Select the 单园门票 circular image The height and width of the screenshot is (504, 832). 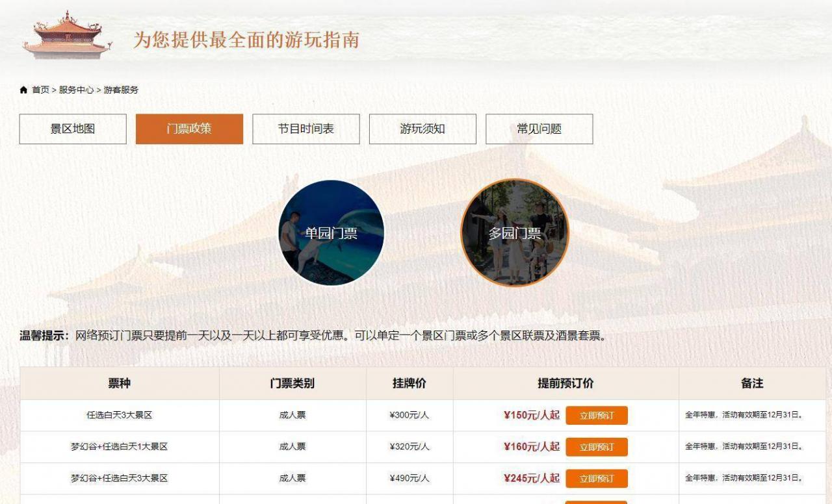(x=331, y=233)
